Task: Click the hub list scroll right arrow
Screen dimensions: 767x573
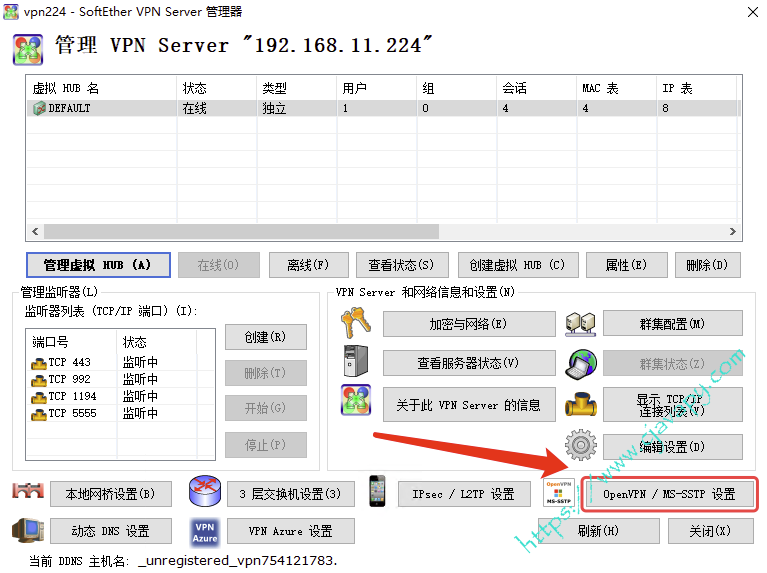Action: [733, 231]
